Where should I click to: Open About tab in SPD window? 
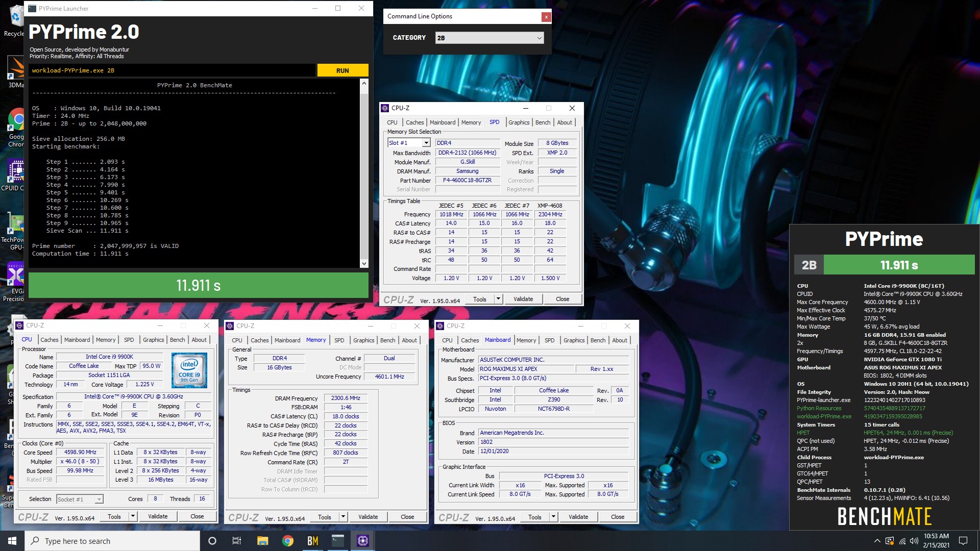(x=564, y=122)
